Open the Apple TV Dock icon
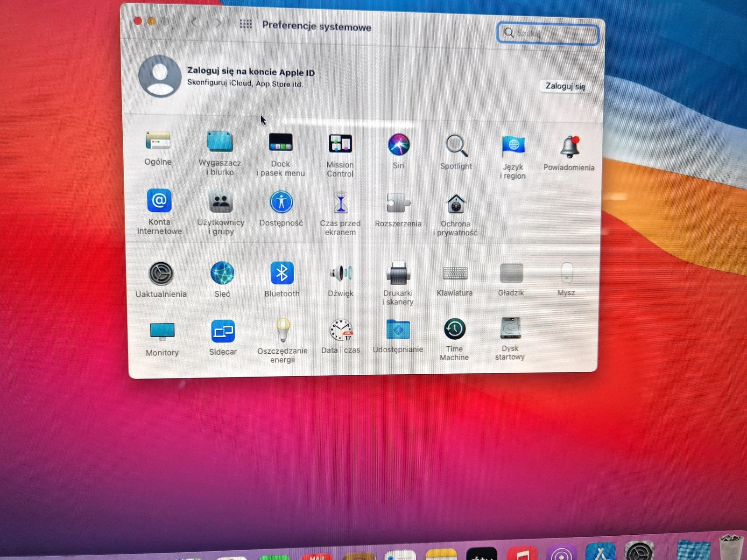 [481, 554]
